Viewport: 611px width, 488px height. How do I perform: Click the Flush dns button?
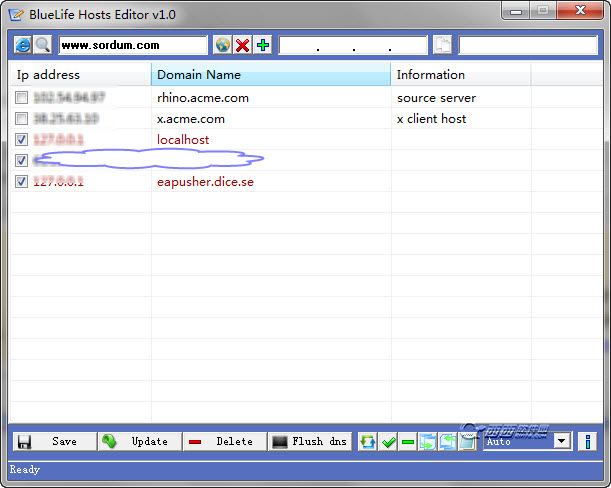(x=310, y=442)
